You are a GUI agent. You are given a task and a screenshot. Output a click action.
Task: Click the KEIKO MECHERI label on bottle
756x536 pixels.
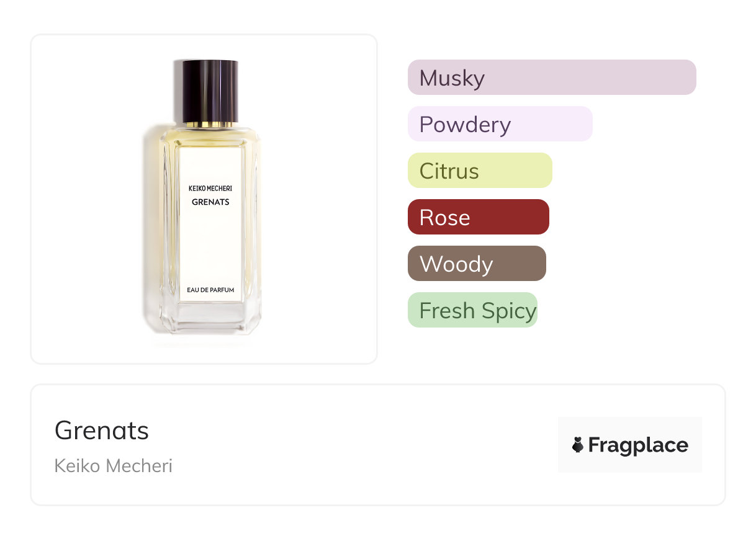pos(210,189)
